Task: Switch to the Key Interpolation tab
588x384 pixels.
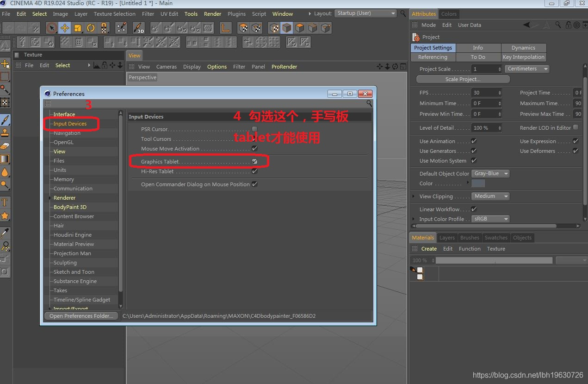Action: [x=523, y=57]
